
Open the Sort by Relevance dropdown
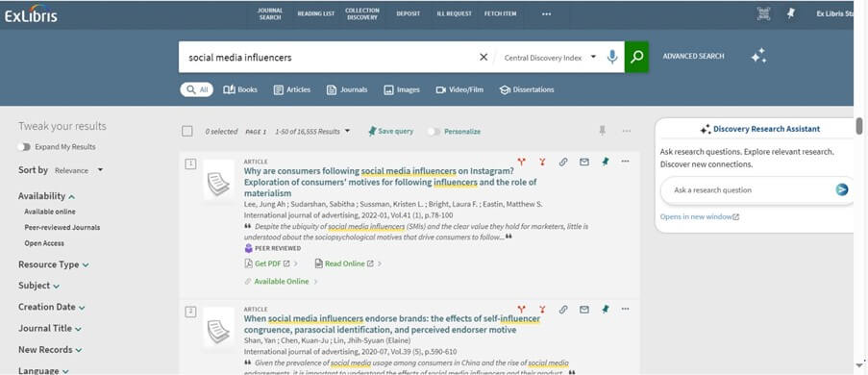(x=79, y=170)
